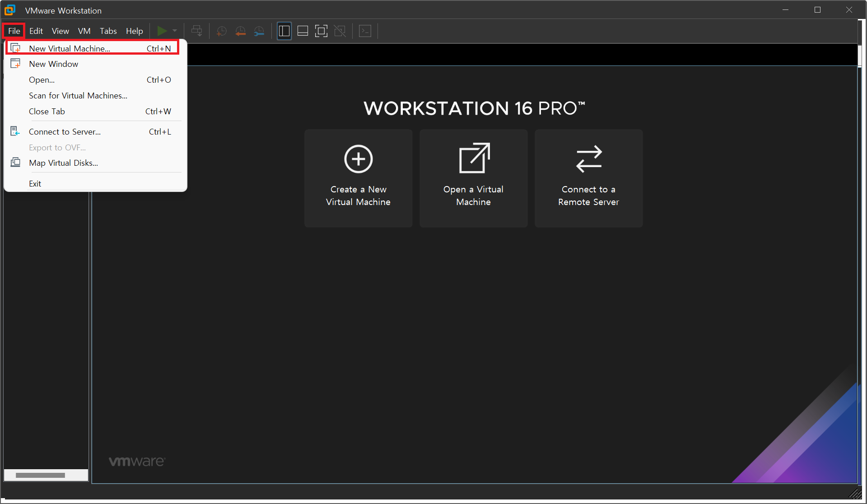Click Connect to a Remote Server tile
The width and height of the screenshot is (867, 504).
588,178
